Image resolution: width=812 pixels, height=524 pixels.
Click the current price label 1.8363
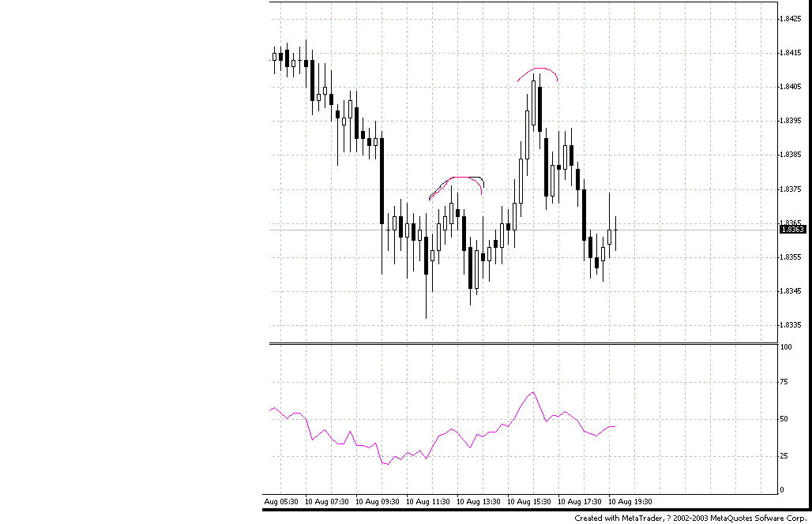(792, 229)
